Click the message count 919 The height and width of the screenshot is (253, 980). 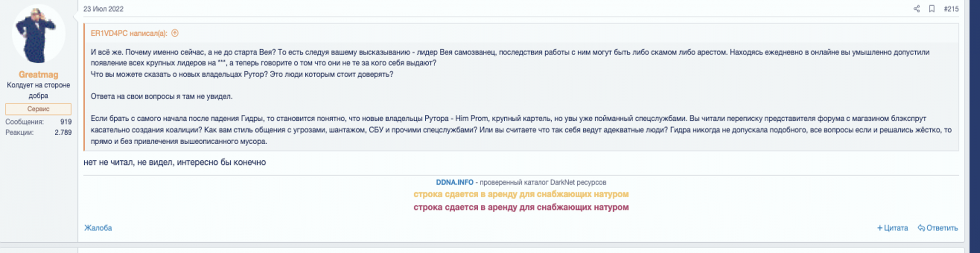(x=66, y=122)
